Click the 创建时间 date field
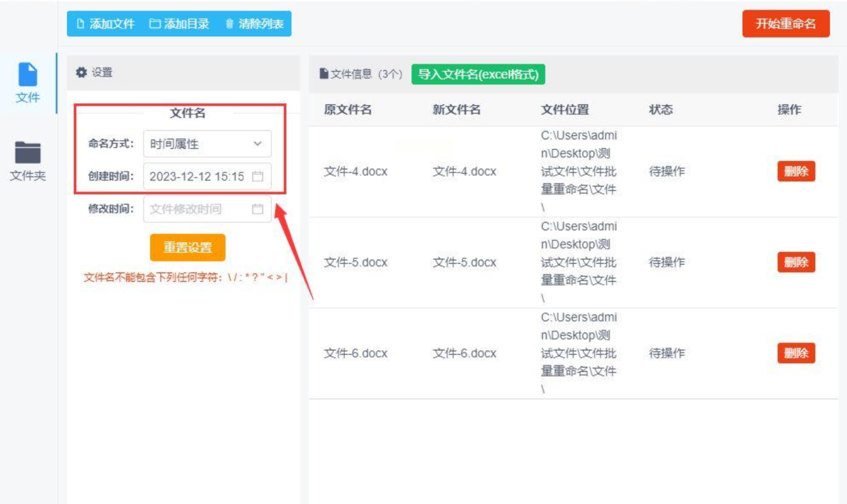Viewport: 847px width, 504px height. pos(198,177)
